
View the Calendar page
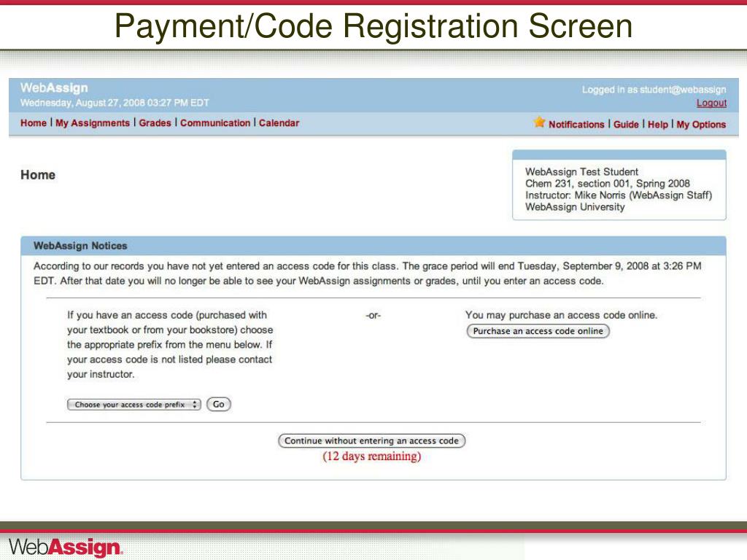click(x=279, y=122)
